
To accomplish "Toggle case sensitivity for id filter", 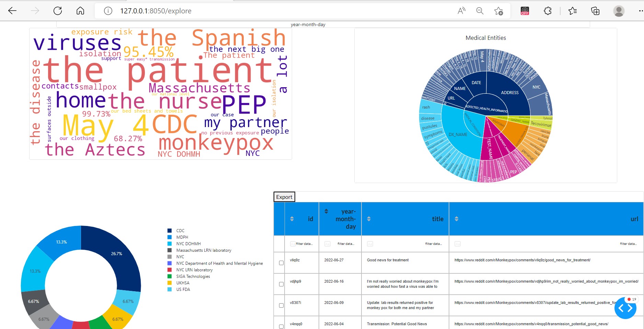I will pyautogui.click(x=293, y=244).
